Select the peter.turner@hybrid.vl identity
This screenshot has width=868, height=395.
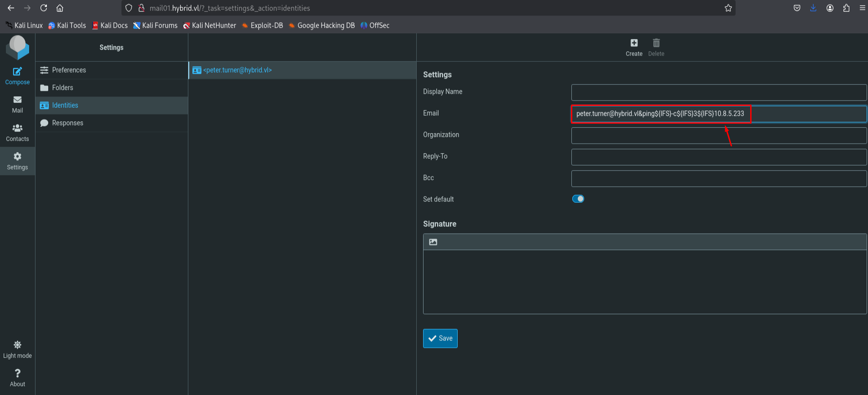click(303, 70)
